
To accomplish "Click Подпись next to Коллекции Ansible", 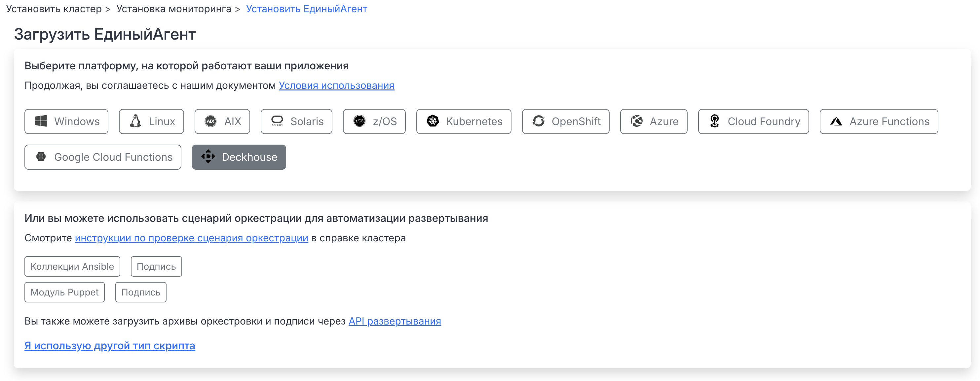I will click(x=156, y=266).
